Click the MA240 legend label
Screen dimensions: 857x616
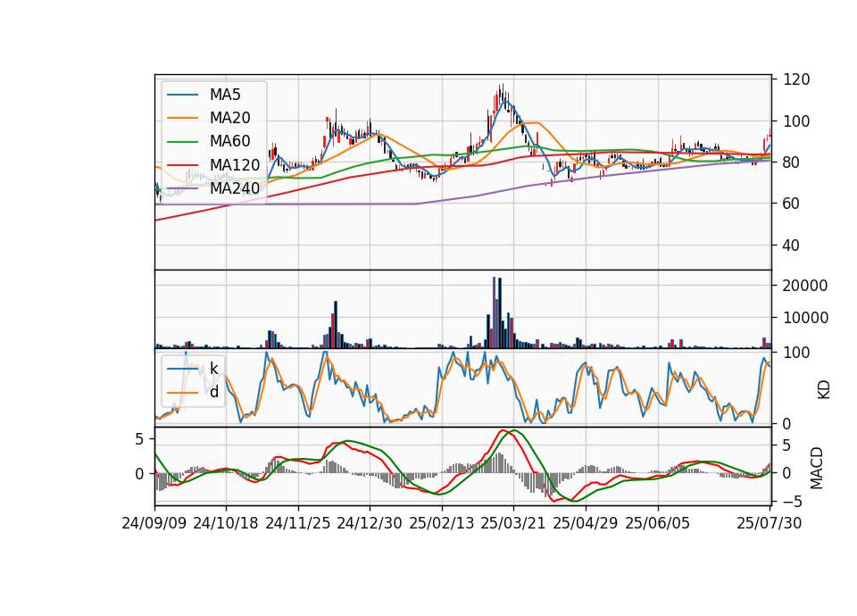235,188
